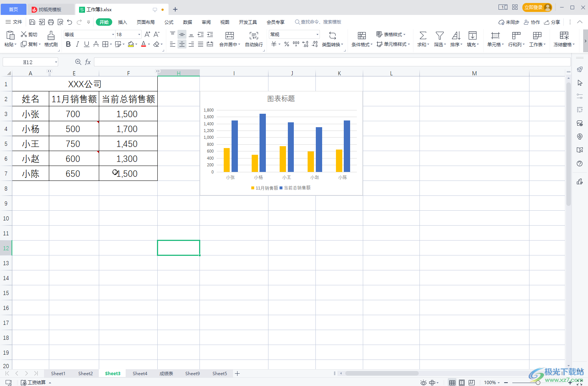
Task: Open the font size dropdown showing 18
Action: (139, 34)
